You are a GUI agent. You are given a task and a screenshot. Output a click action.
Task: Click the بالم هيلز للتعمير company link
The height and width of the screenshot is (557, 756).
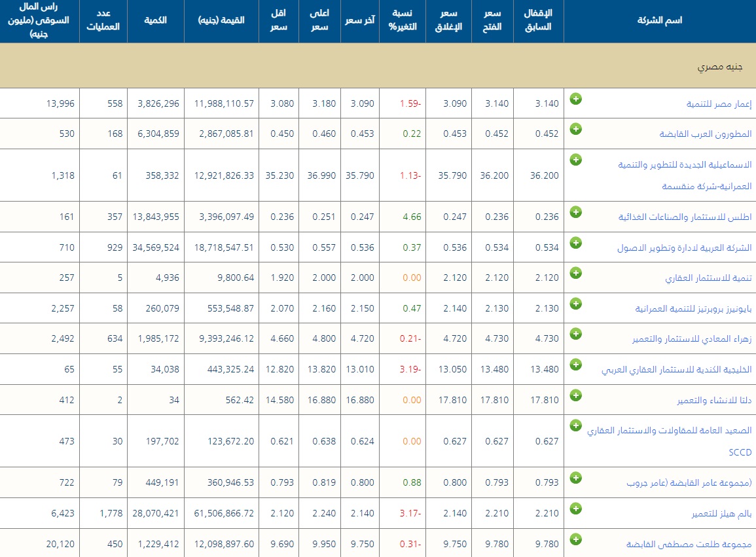point(722,514)
